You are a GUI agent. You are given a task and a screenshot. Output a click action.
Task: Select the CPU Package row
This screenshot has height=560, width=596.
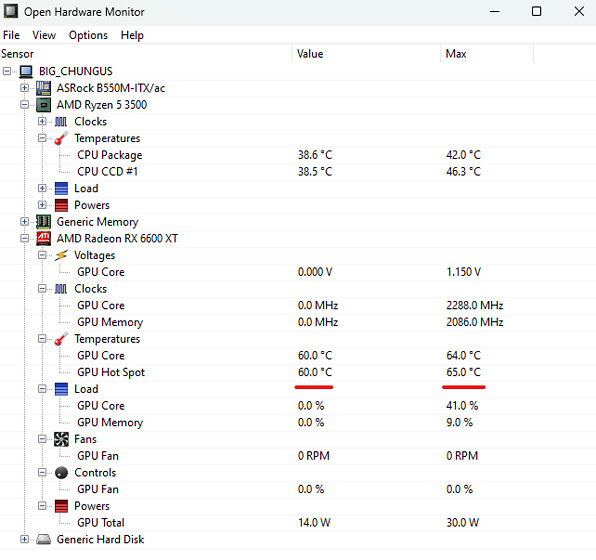pyautogui.click(x=298, y=155)
